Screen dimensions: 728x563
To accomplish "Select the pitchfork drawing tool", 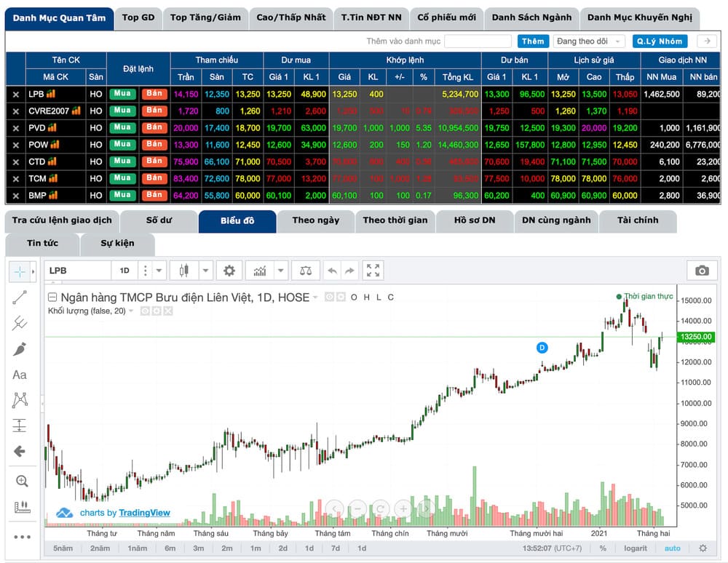I will coord(20,323).
